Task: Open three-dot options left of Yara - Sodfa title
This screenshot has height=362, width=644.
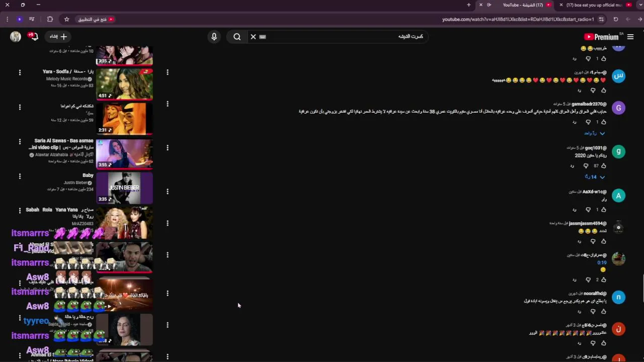Action: point(20,72)
